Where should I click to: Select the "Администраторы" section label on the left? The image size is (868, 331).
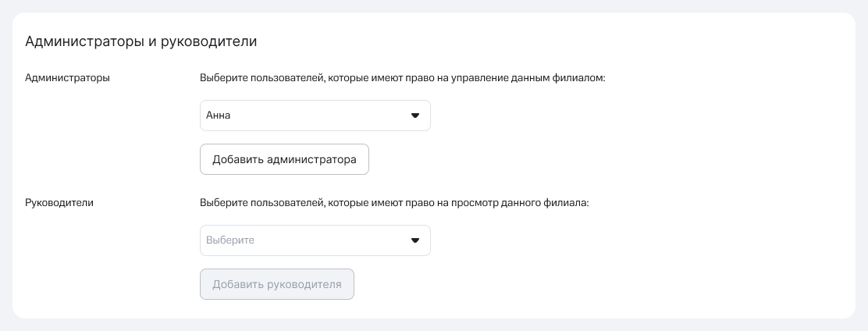(x=67, y=78)
